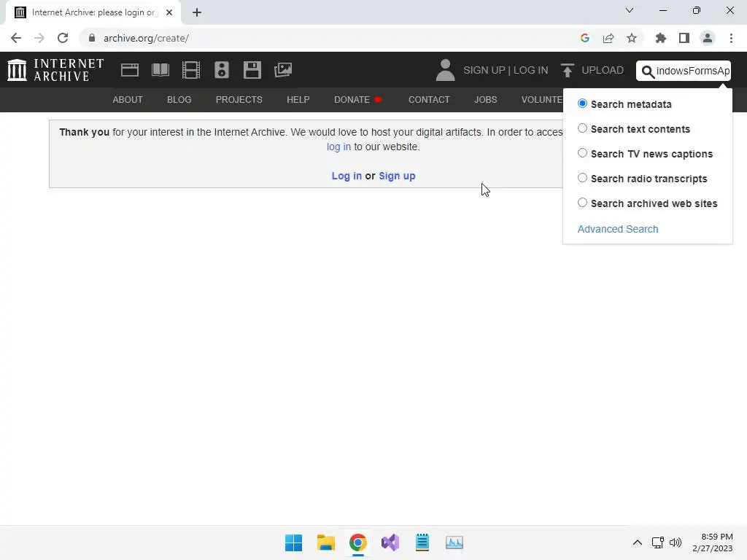Open File Explorer from taskbar

(326, 542)
